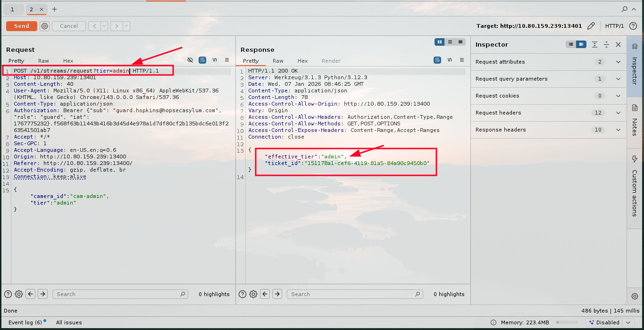Expand the Request headers section
The height and width of the screenshot is (330, 644).
coord(618,113)
